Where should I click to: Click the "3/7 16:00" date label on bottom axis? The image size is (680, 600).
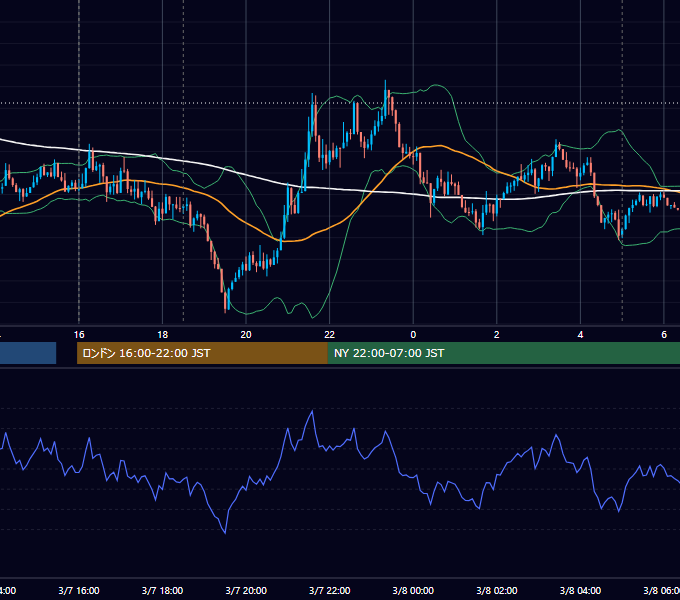79,590
